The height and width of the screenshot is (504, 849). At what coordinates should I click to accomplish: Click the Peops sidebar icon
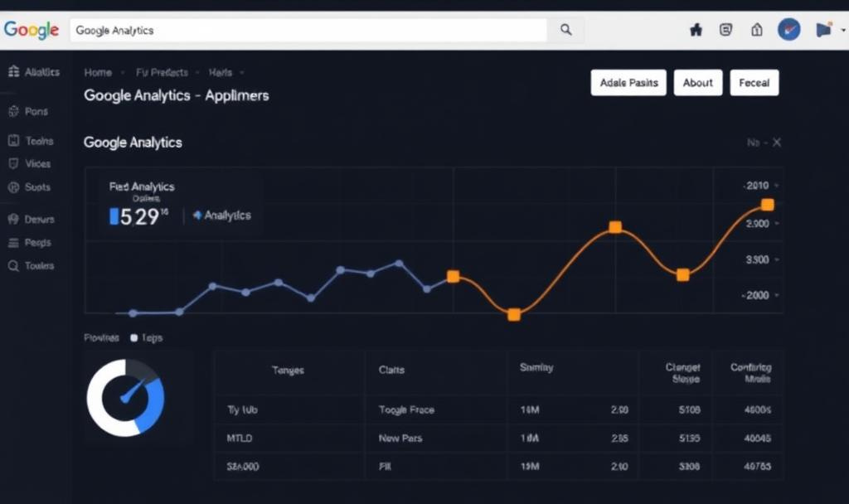(x=13, y=243)
